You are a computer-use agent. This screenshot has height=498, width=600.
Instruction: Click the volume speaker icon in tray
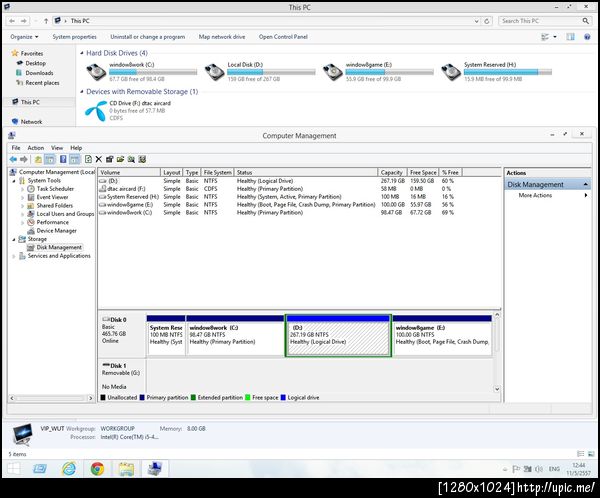click(x=539, y=469)
